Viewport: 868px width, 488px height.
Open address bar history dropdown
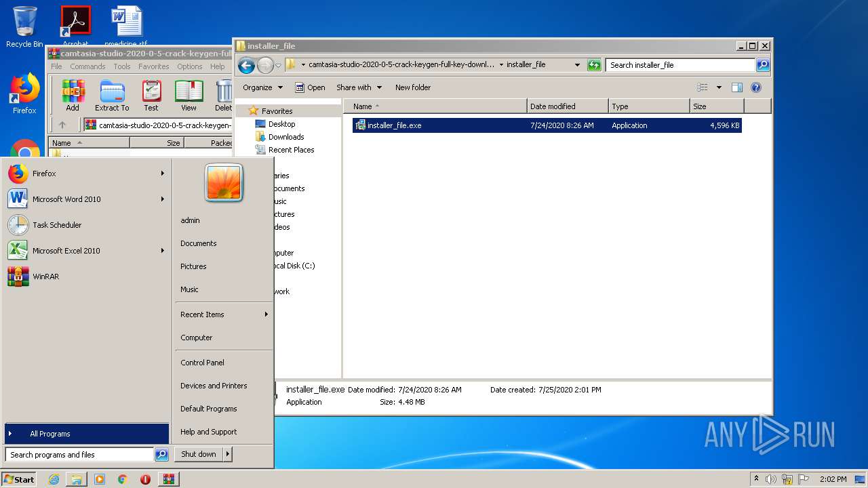point(577,65)
